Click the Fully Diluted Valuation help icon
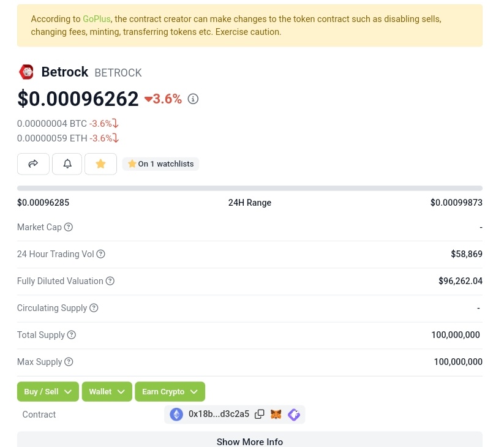Viewport: 504px width, 447px height. 110,281
